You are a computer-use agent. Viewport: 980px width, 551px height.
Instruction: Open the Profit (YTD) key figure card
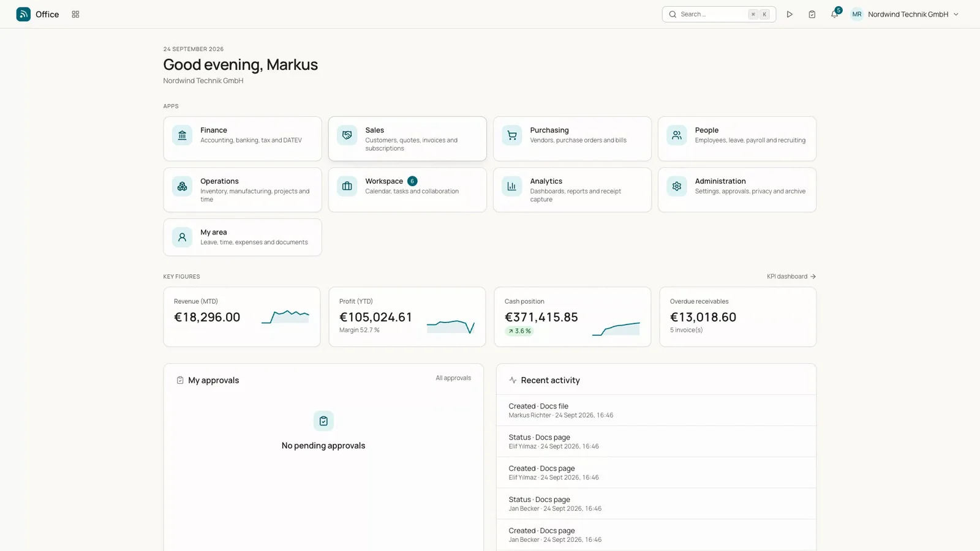pos(407,317)
